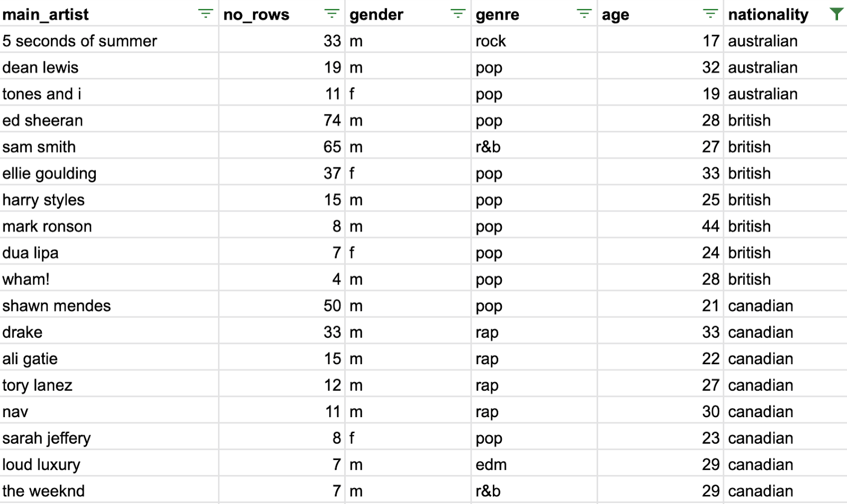
Task: Select dean lewis's nationality cell australian
Action: pyautogui.click(x=786, y=66)
